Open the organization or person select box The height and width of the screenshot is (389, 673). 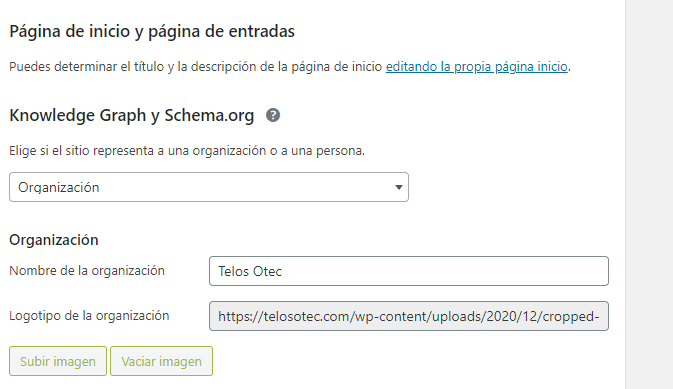tap(209, 187)
